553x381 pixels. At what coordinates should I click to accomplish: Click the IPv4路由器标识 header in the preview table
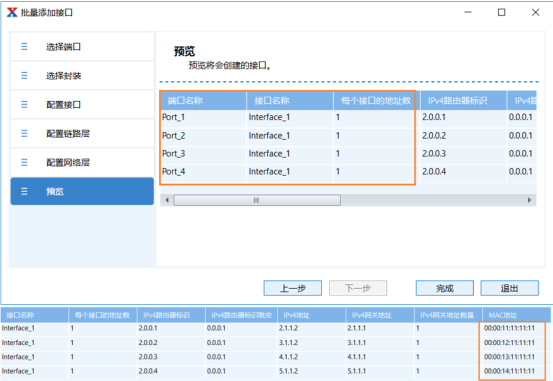click(x=463, y=101)
